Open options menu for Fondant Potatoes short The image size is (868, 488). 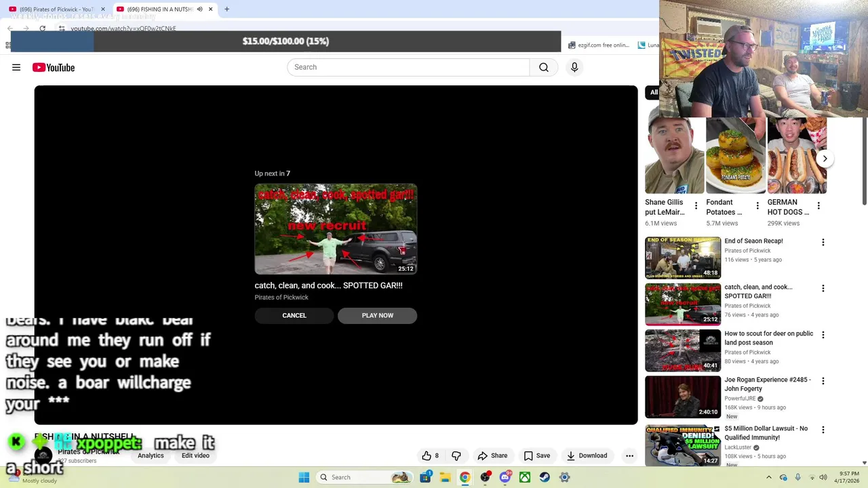[x=757, y=205]
